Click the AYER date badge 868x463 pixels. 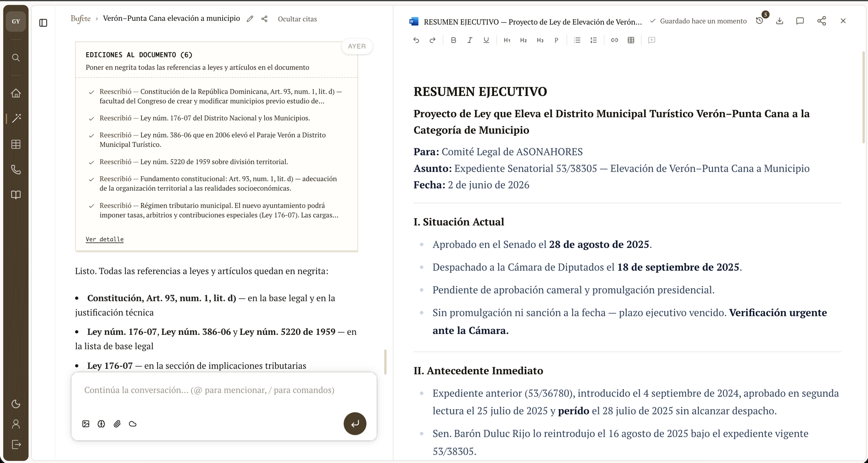click(x=357, y=46)
